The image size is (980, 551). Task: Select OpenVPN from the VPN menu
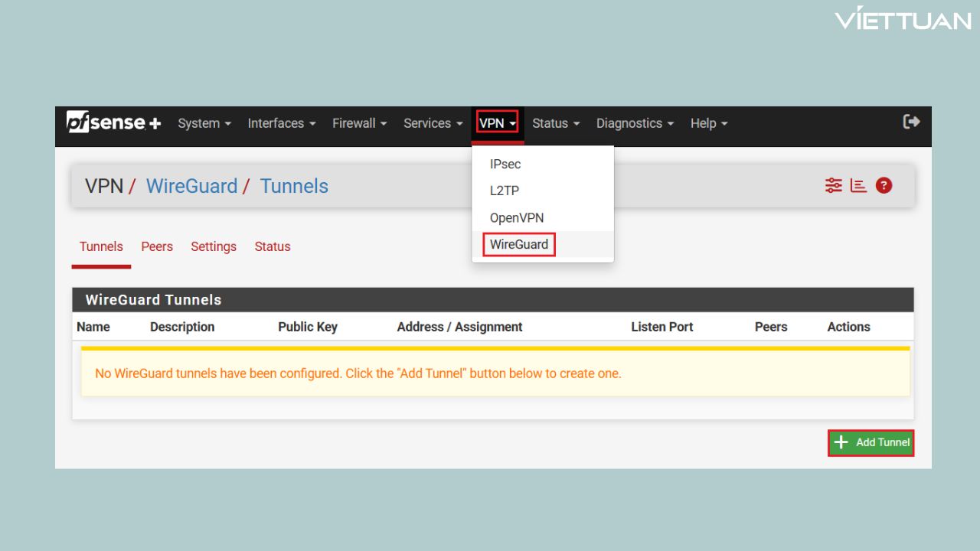coord(517,217)
